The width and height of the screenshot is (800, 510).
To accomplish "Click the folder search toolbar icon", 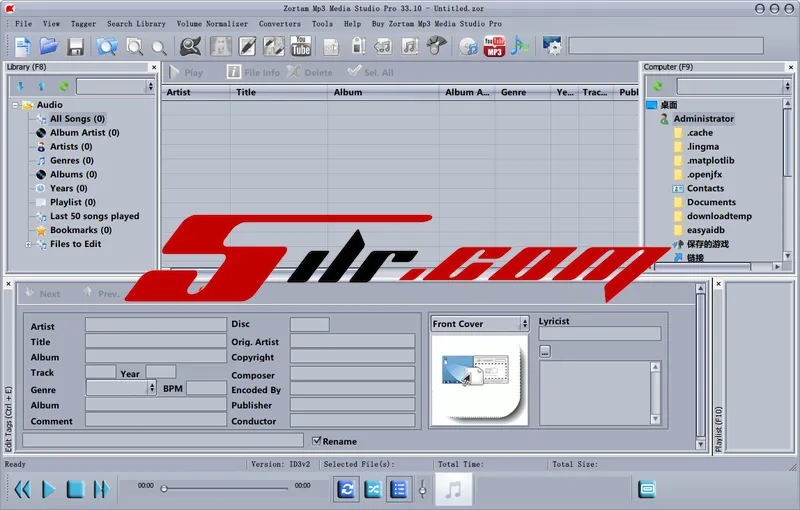I will coord(107,47).
